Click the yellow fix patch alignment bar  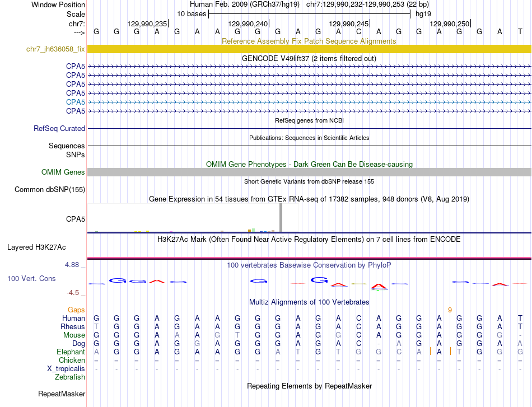(309, 49)
